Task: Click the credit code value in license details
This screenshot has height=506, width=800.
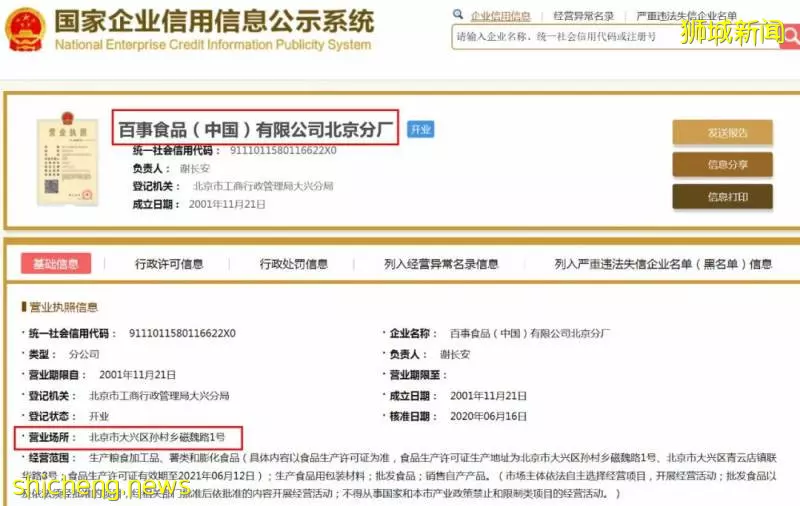Action: click(182, 334)
